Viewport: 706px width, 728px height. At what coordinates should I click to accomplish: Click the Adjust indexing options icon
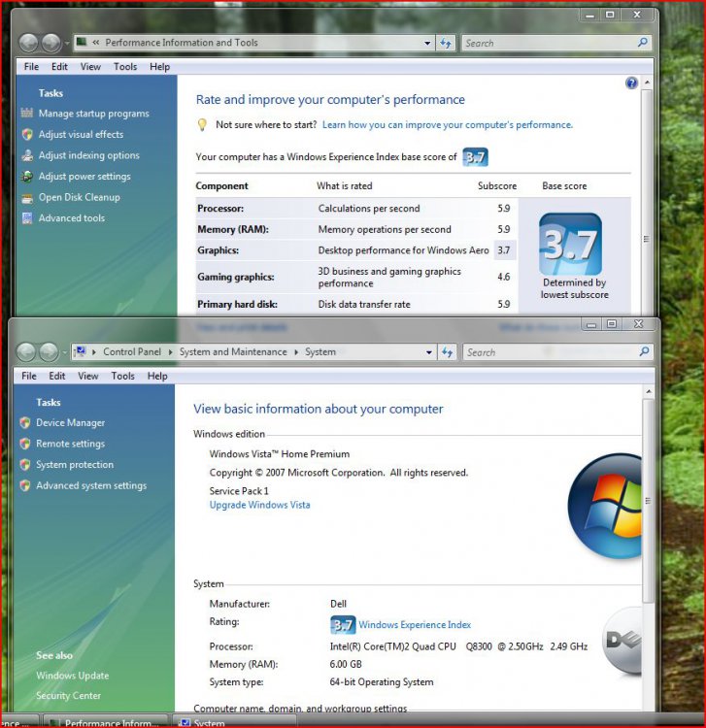tap(27, 155)
